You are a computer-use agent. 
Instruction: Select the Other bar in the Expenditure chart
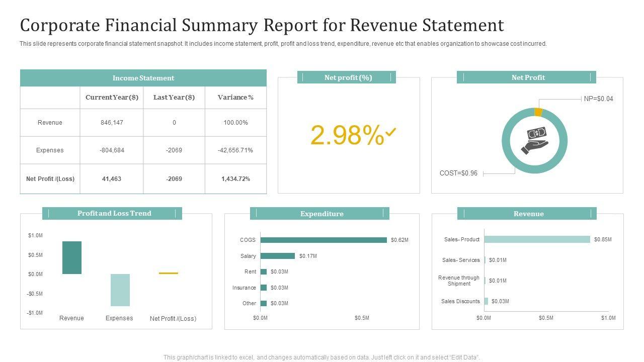(x=264, y=303)
